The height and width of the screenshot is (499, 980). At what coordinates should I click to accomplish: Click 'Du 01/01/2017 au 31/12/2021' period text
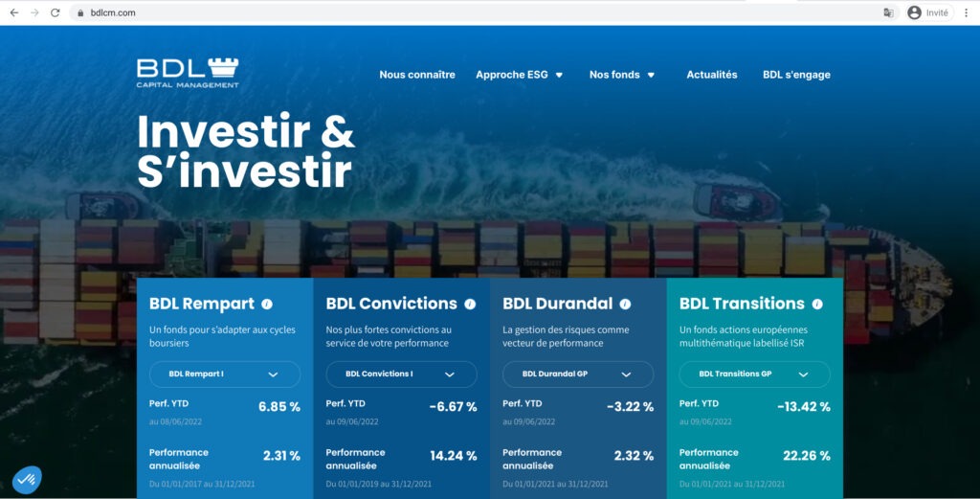pos(202,484)
